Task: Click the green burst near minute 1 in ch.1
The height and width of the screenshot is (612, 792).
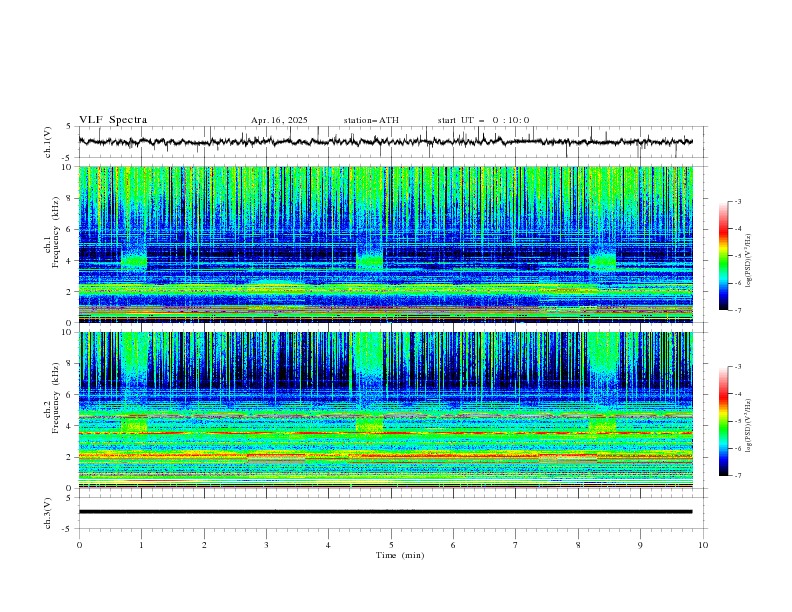Action: click(x=134, y=261)
